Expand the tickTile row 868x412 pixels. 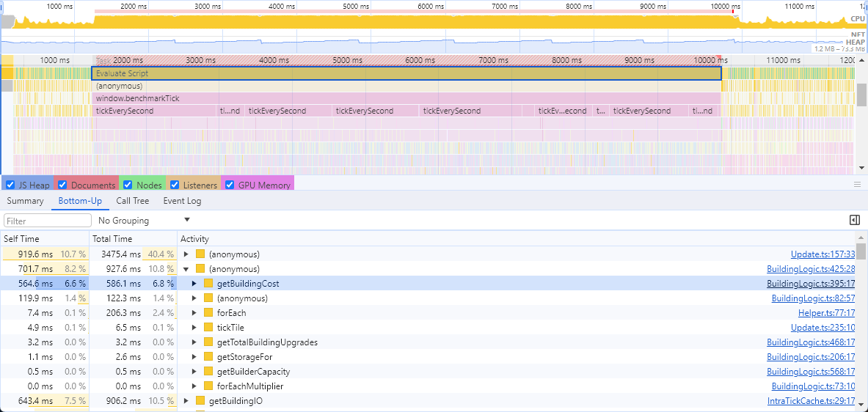click(x=194, y=328)
